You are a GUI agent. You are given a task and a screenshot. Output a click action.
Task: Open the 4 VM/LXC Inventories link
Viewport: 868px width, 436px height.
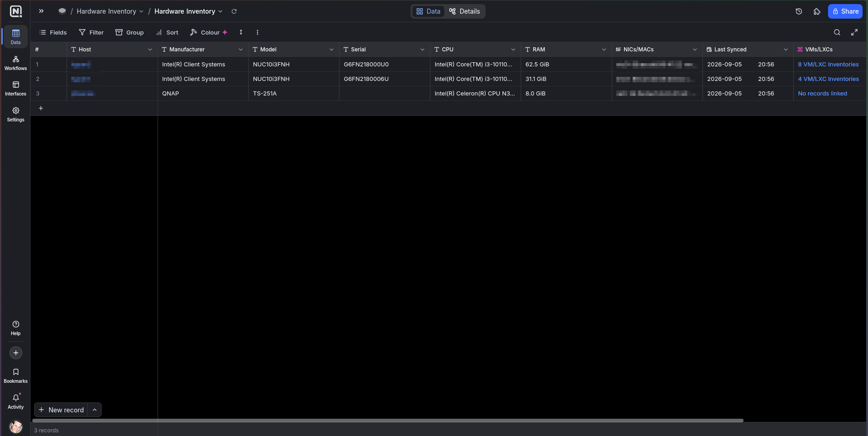(828, 79)
